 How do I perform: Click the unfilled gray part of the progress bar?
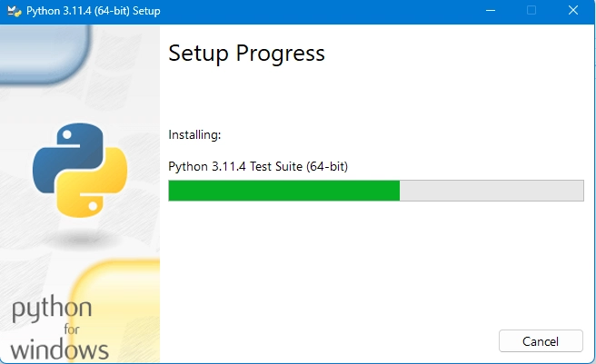pyautogui.click(x=491, y=190)
